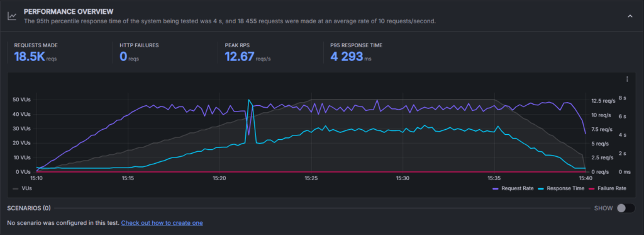Click the 0 ms response axis label
644x235 pixels.
click(625, 172)
